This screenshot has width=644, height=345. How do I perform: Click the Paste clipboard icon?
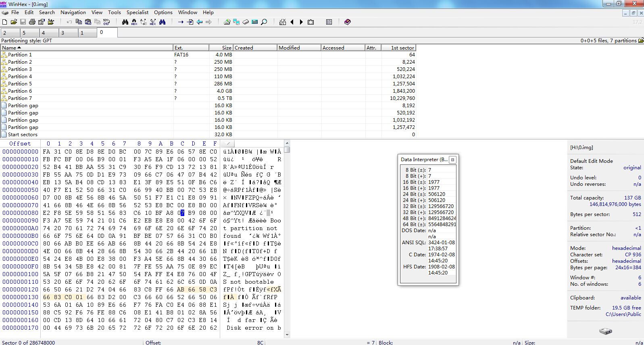pos(88,22)
